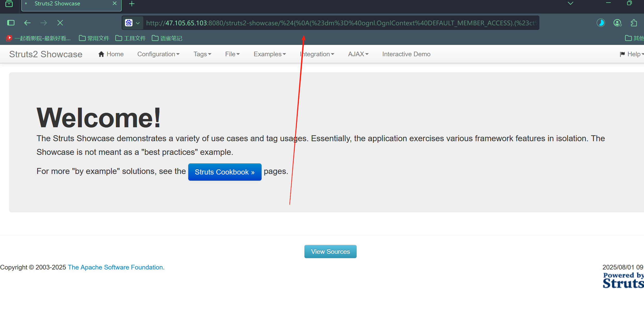Open the 常用文件 bookmarks folder
644x318 pixels.
point(94,38)
